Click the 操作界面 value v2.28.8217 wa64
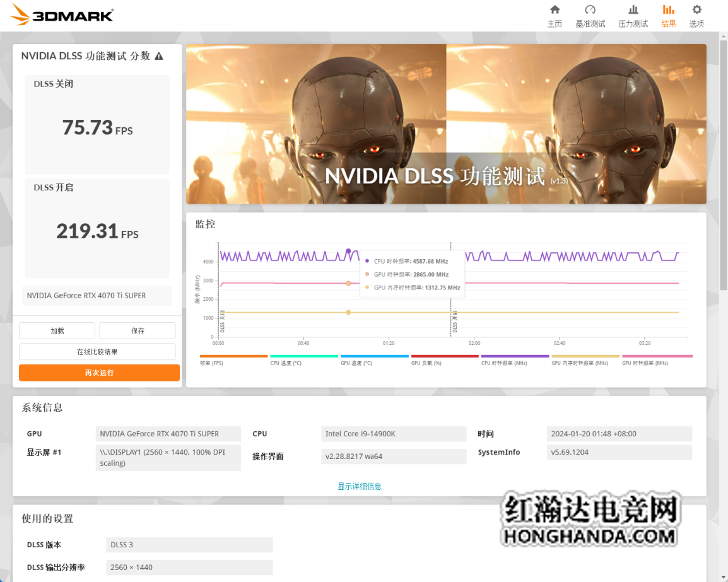This screenshot has height=582, width=728. [x=394, y=457]
